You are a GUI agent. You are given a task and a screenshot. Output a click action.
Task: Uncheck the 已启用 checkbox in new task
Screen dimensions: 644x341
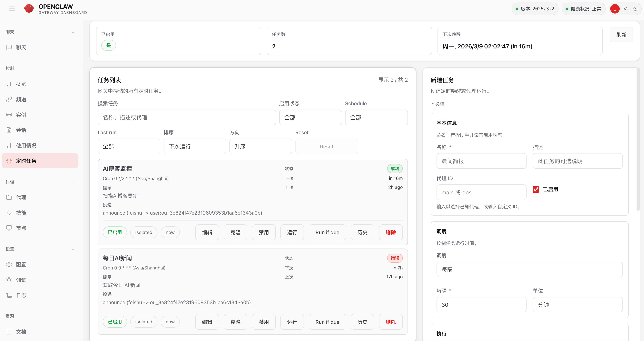[536, 189]
